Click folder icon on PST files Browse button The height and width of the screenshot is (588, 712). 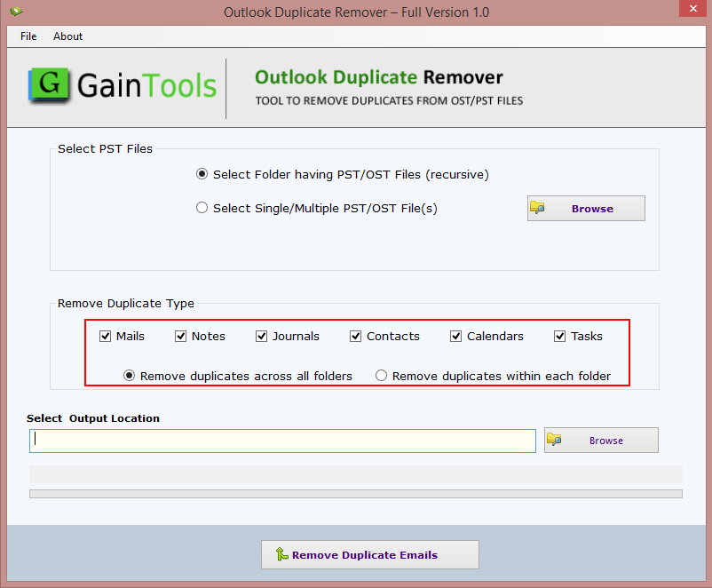[x=537, y=208]
